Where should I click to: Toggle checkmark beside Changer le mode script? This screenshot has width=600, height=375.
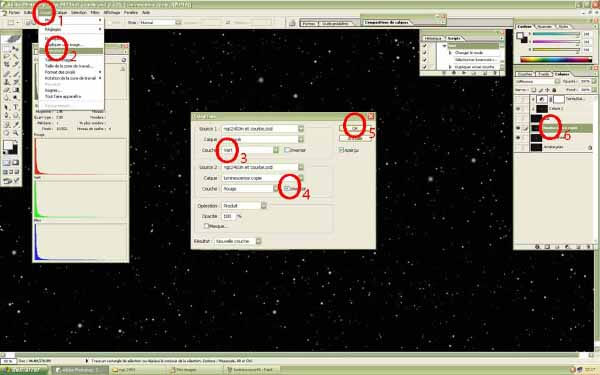point(425,53)
